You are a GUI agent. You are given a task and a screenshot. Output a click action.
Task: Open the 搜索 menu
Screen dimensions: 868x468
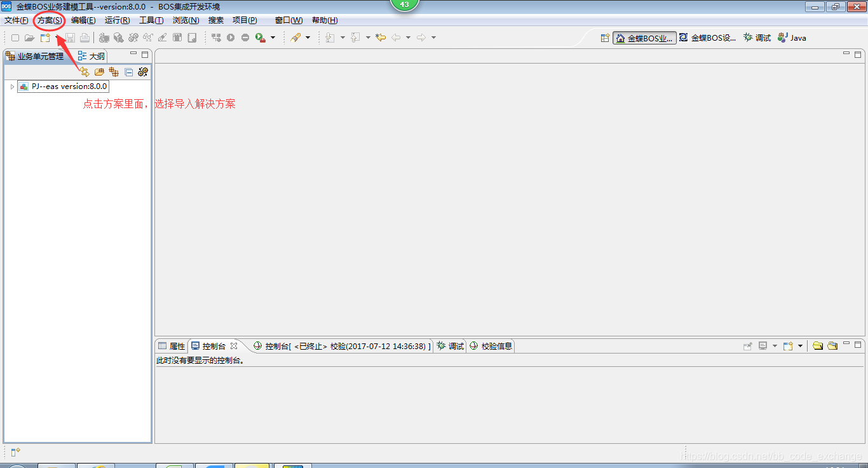tap(216, 20)
